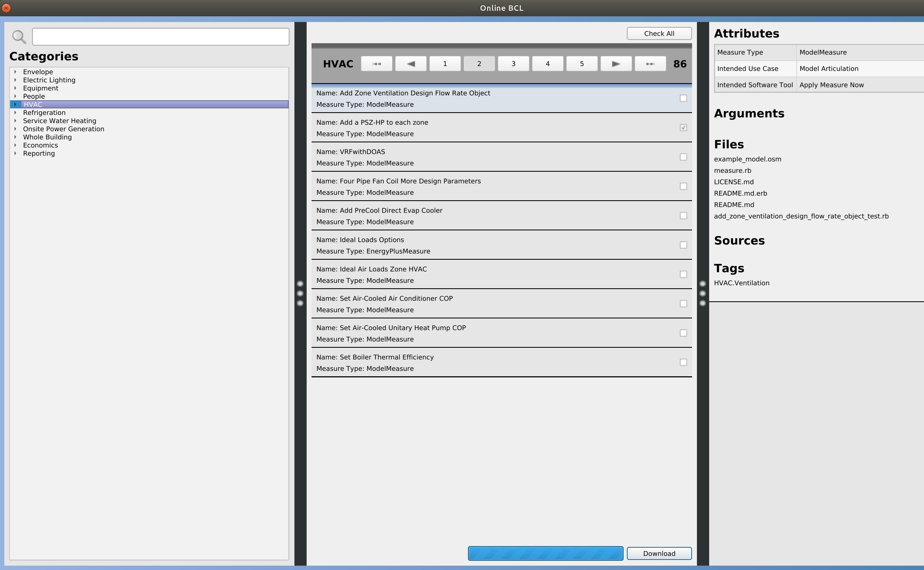Open page 5 of HVAC measures
Screen dimensions: 924x570
click(x=582, y=63)
